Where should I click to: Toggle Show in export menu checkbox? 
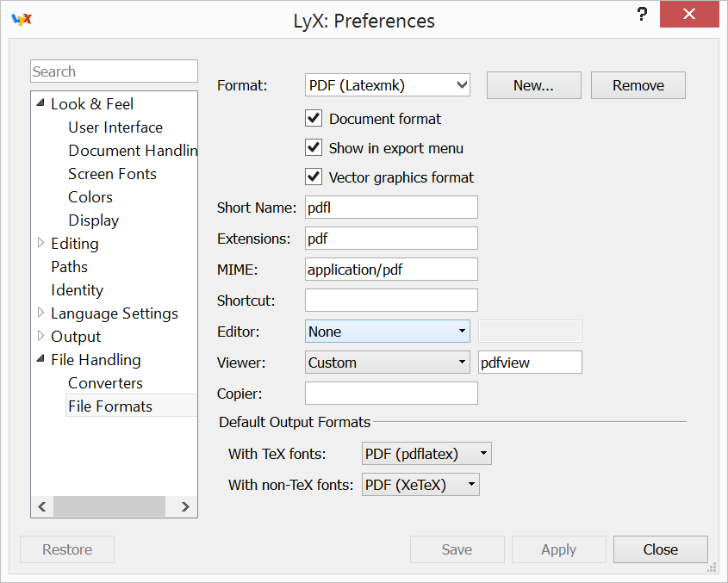[x=314, y=147]
